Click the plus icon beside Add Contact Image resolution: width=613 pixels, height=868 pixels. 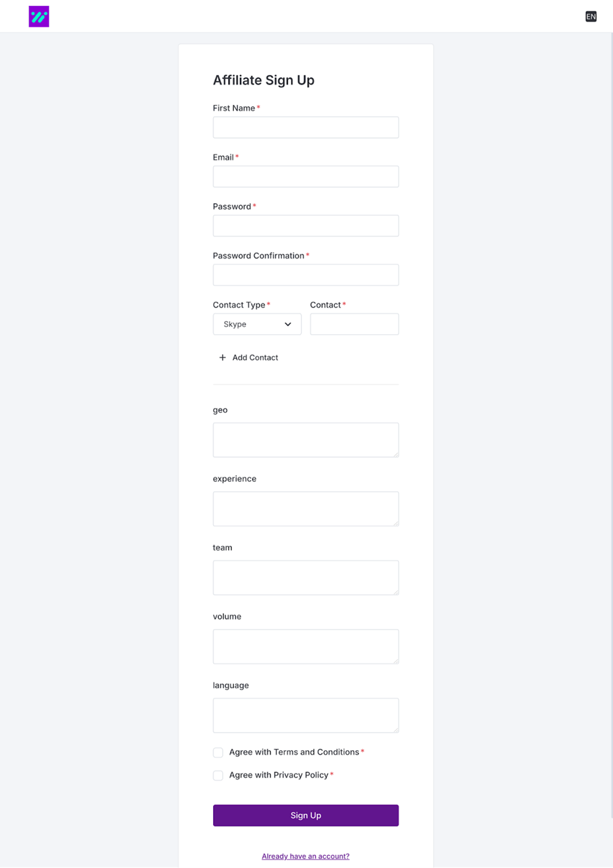[223, 357]
